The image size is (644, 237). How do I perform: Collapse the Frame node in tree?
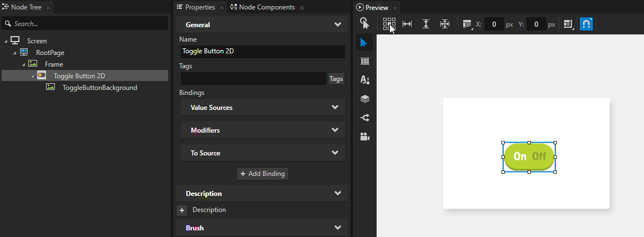pos(24,64)
